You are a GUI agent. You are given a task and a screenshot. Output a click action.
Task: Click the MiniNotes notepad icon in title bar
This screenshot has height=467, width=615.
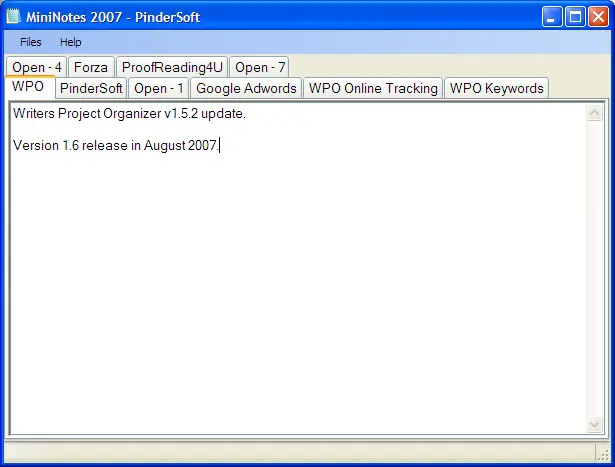tap(13, 17)
